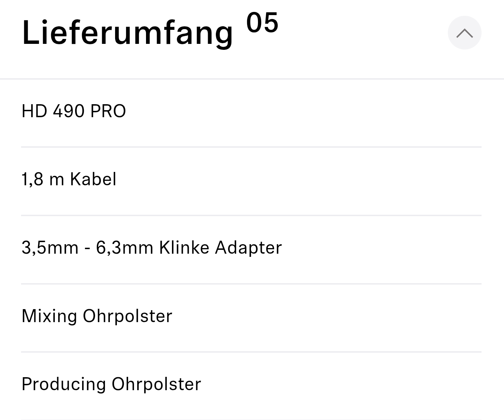Click the word Kabel

coord(93,179)
